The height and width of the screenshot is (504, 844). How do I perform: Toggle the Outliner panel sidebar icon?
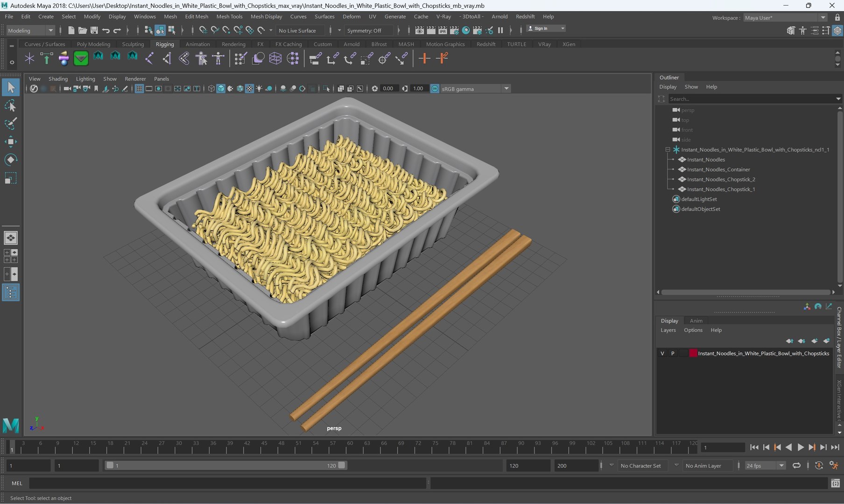pyautogui.click(x=11, y=293)
